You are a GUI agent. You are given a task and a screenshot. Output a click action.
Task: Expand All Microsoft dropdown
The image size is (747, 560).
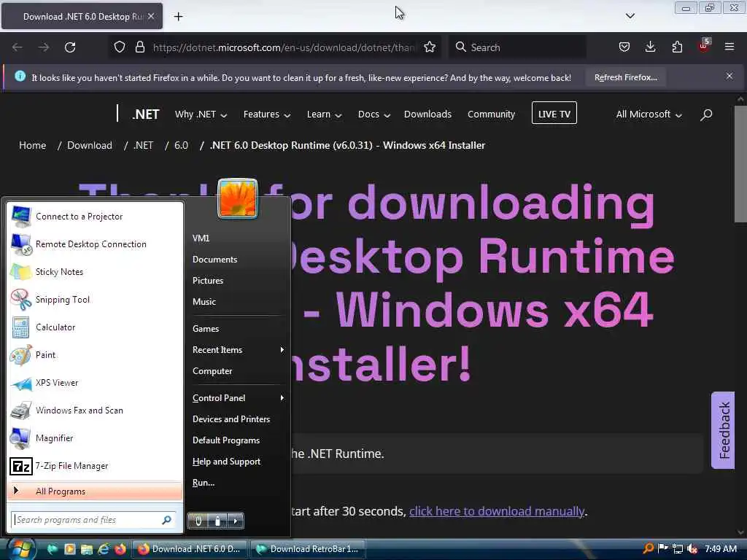(649, 114)
